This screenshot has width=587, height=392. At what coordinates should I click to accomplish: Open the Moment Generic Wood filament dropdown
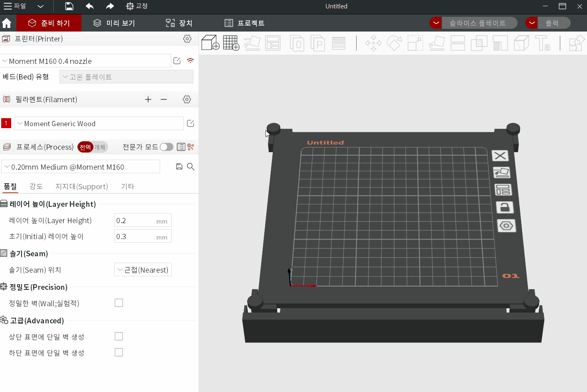click(99, 123)
